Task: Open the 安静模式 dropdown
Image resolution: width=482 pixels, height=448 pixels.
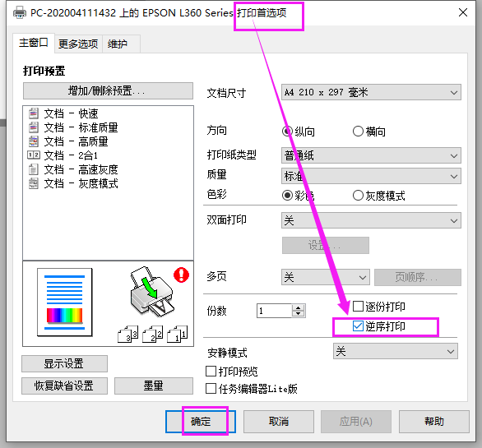Action: pos(396,351)
